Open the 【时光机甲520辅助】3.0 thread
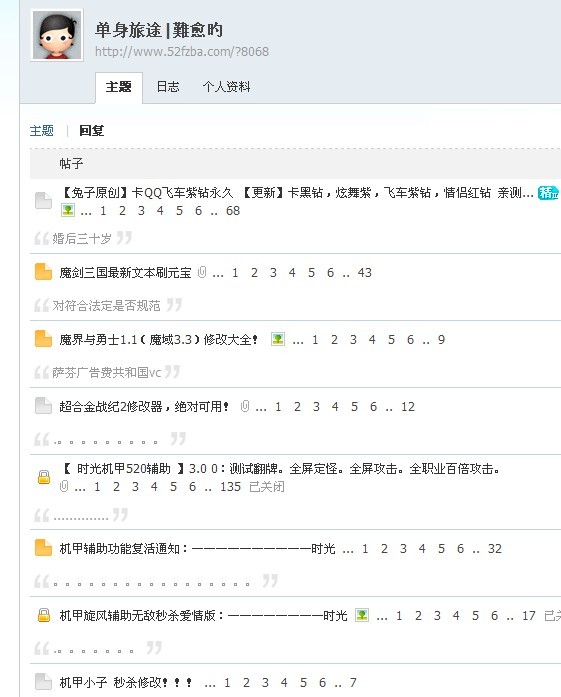561x697 pixels. pyautogui.click(x=282, y=469)
